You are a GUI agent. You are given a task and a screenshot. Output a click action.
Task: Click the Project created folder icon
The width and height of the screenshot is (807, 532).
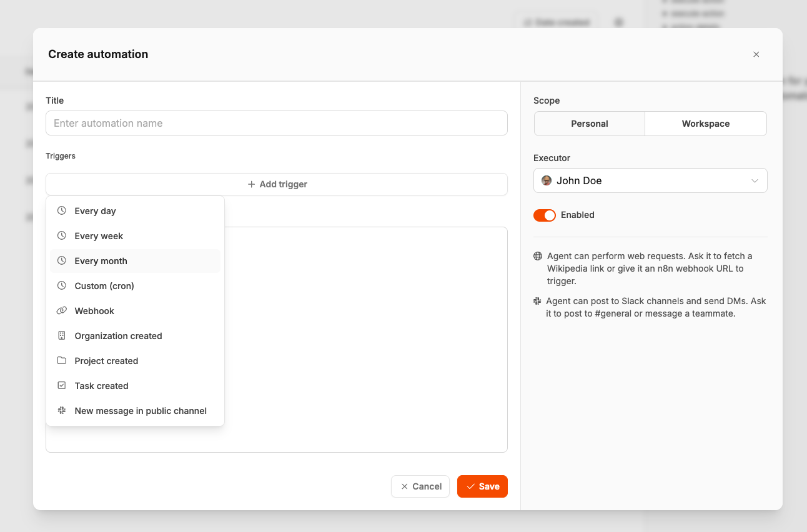click(x=62, y=361)
